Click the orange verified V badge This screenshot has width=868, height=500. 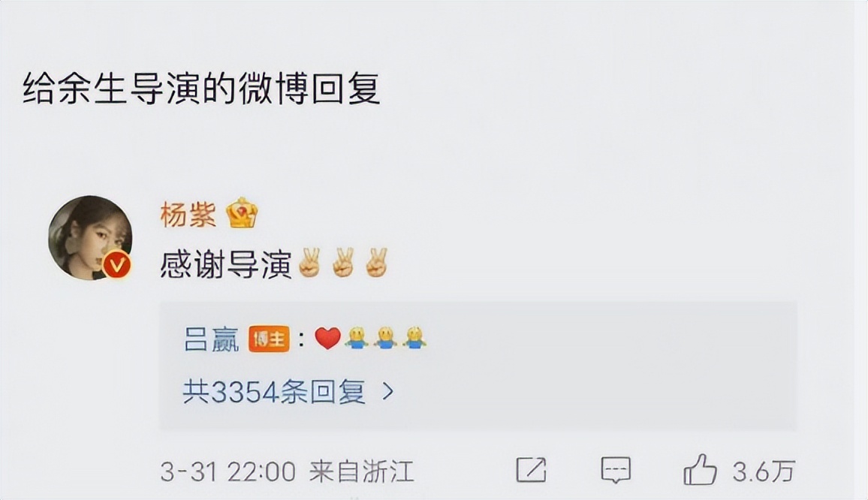[117, 266]
